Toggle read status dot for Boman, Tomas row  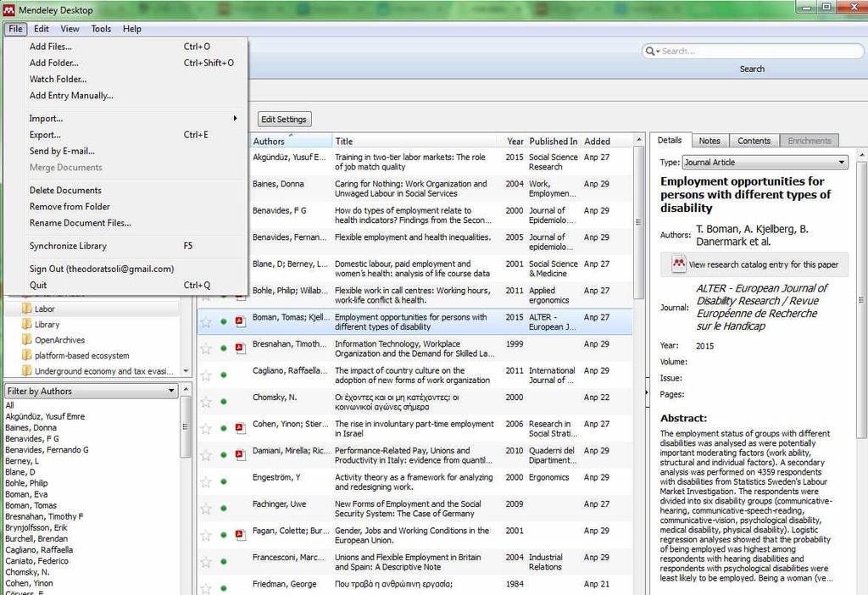[224, 321]
